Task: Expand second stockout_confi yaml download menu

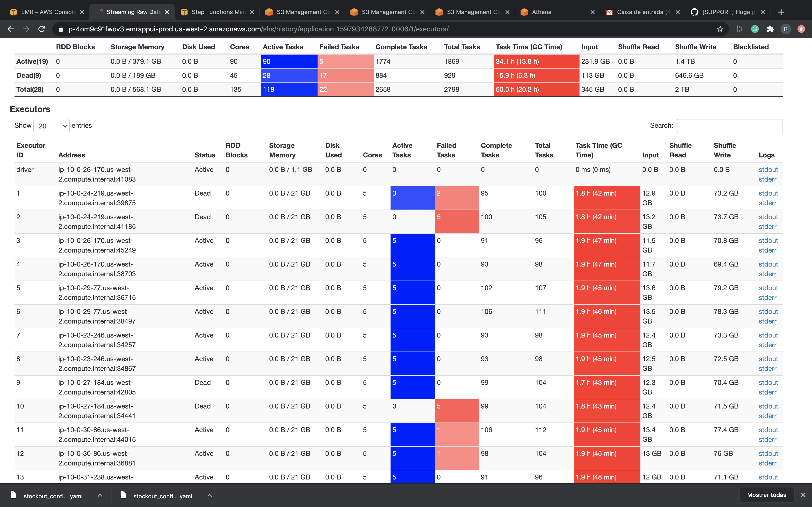Action: pos(210,496)
